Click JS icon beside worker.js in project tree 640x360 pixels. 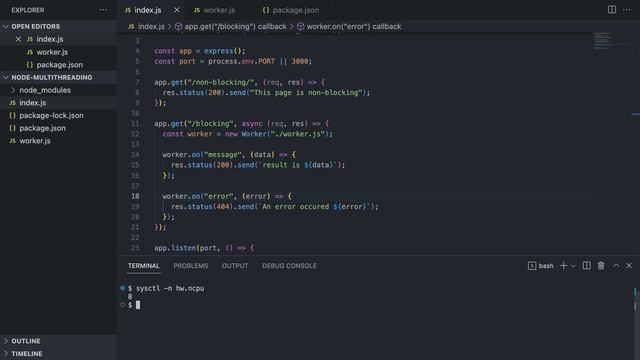pyautogui.click(x=12, y=141)
